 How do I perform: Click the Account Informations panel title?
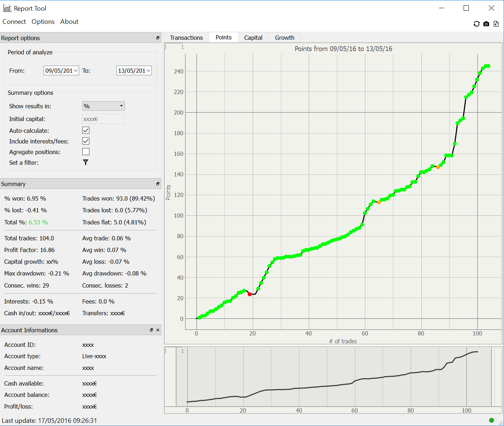[29, 330]
